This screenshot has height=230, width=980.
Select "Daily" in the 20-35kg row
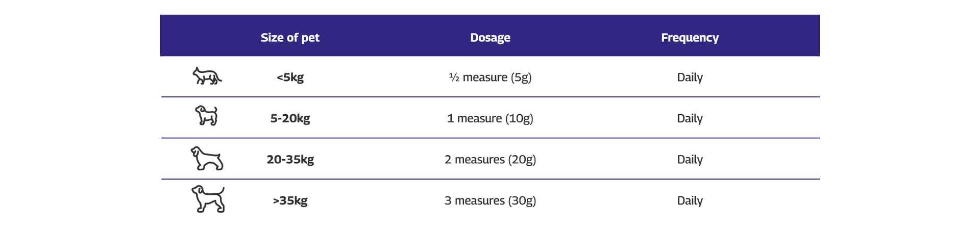coord(690,160)
